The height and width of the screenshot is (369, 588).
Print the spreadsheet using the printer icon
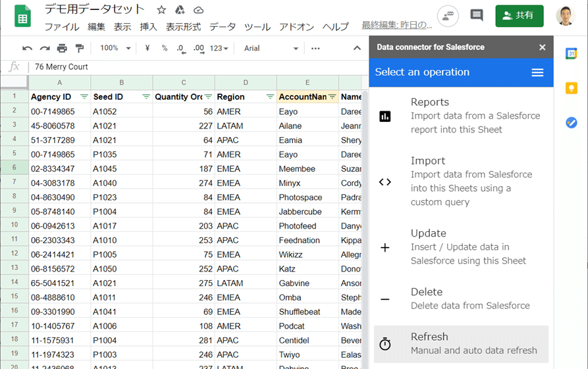[62, 48]
